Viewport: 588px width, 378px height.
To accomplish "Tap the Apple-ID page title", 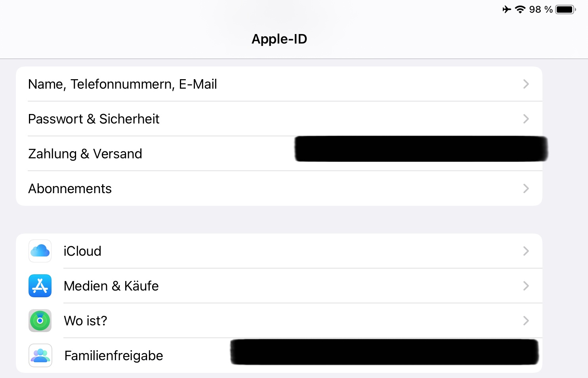I will point(279,39).
